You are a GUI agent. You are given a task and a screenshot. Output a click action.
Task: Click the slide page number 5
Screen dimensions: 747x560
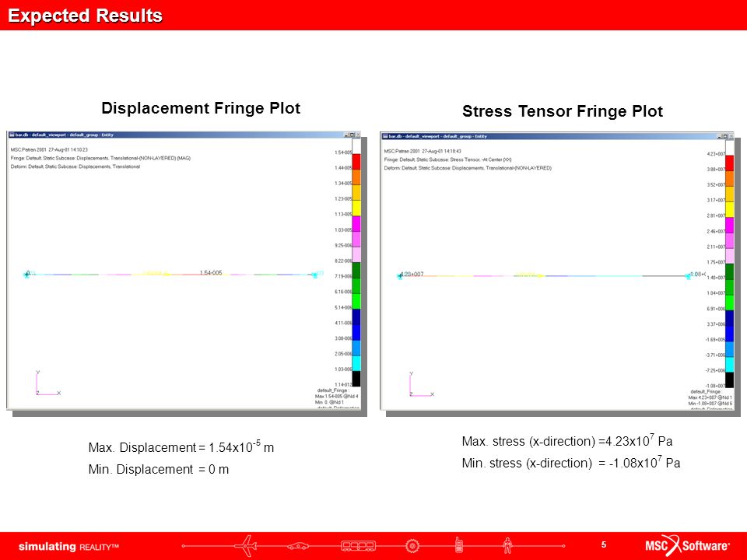[604, 544]
